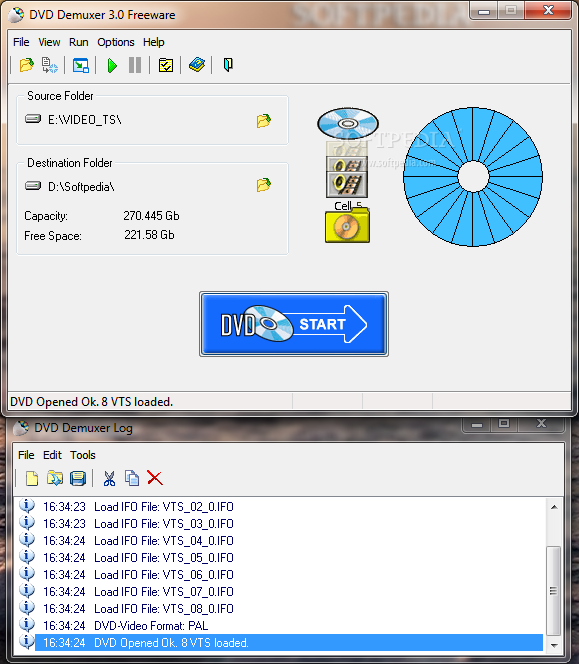The image size is (579, 664).
Task: Click the blue DVD START button
Action: point(294,324)
